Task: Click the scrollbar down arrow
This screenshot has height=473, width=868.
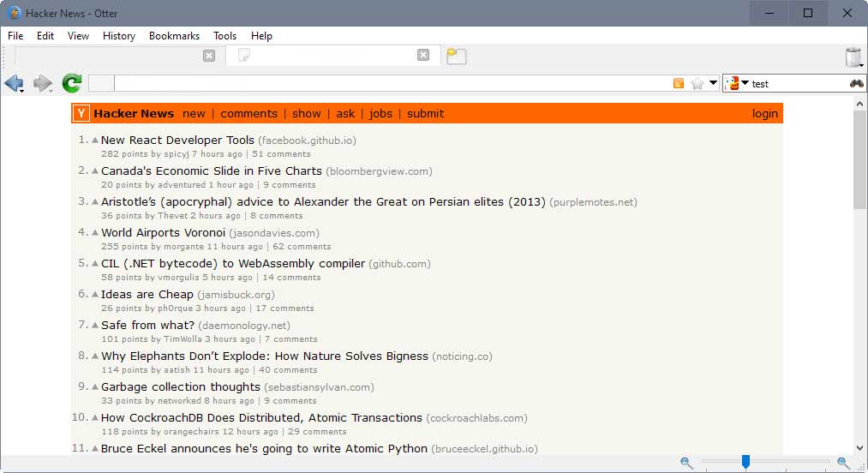Action: [x=859, y=448]
